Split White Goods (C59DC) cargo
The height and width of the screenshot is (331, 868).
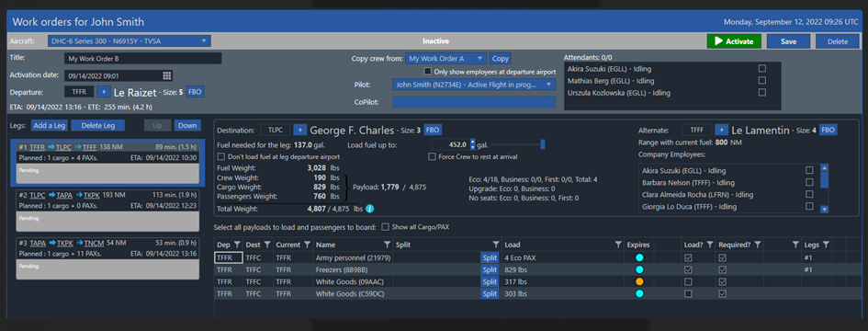coord(490,294)
